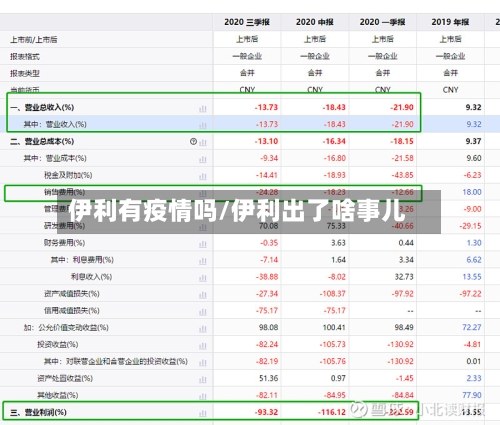Open chart icon for 资产减值损失(%) row

click(203, 295)
